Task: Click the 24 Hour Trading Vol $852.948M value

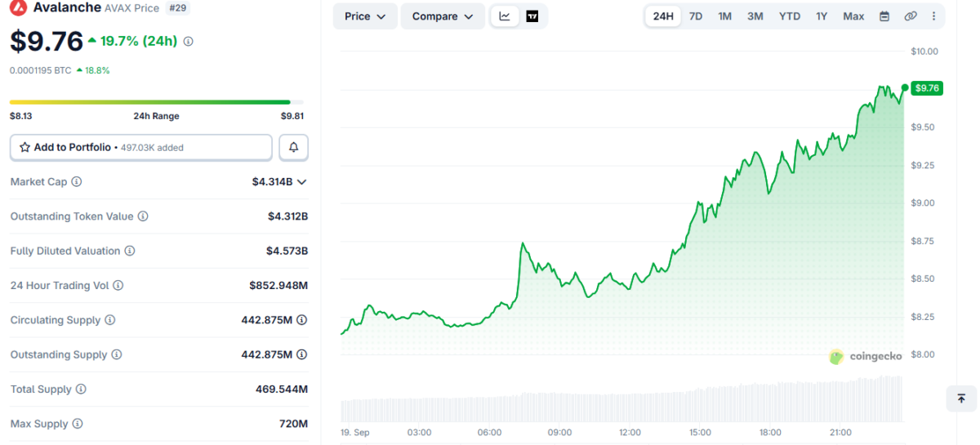Action: [278, 286]
